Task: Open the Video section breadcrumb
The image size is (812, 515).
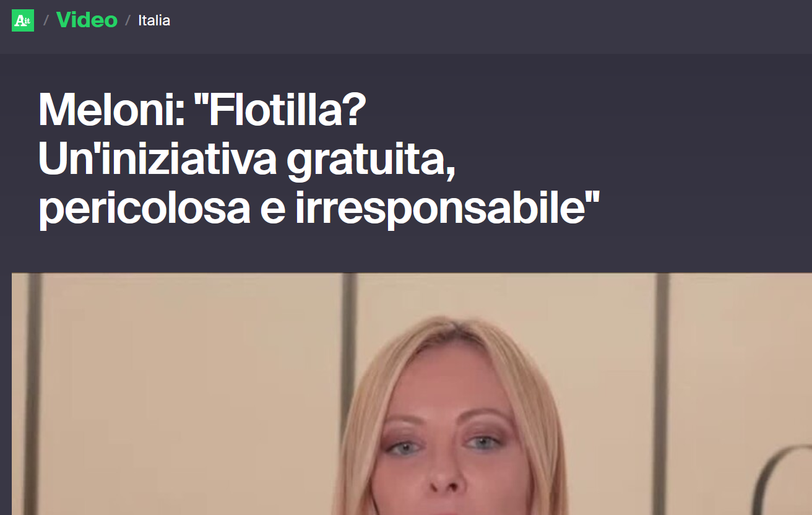Action: [87, 20]
